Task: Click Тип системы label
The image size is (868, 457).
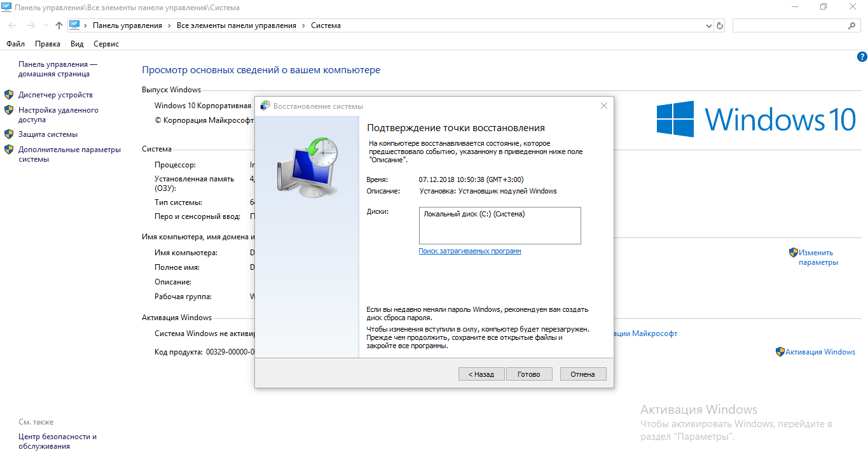Action: click(178, 202)
